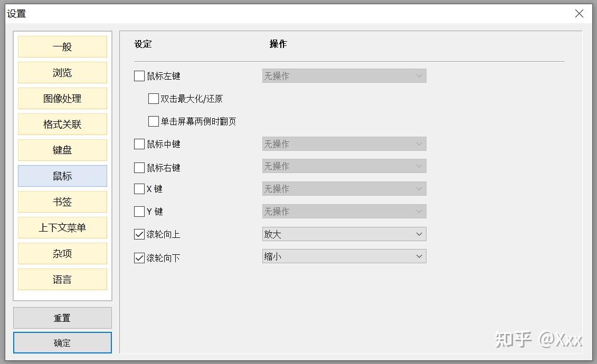Screen dimensions: 597x364
Task: Switch to 键盘 settings
Action: pyautogui.click(x=62, y=150)
